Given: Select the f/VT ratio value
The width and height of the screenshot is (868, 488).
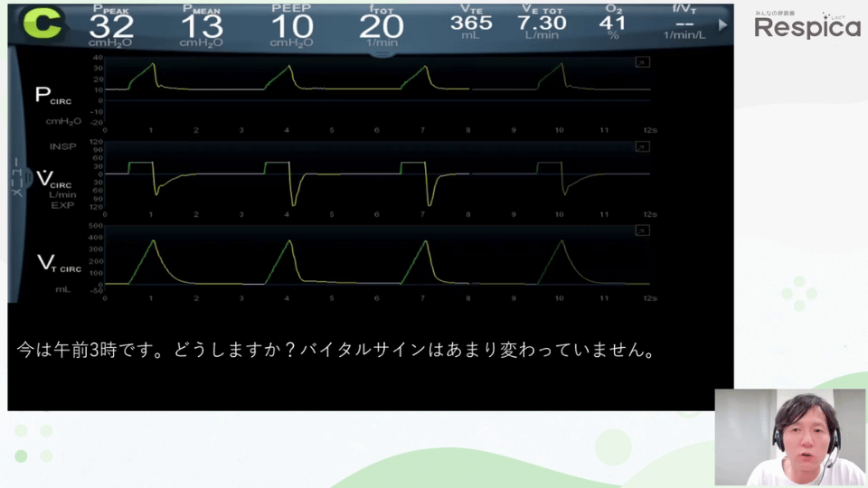Looking at the screenshot, I should pyautogui.click(x=684, y=22).
